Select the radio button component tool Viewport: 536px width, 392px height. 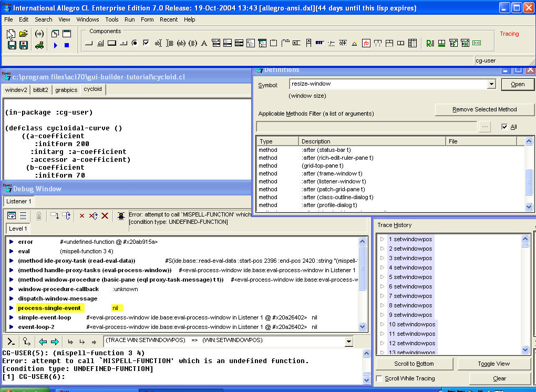click(135, 44)
